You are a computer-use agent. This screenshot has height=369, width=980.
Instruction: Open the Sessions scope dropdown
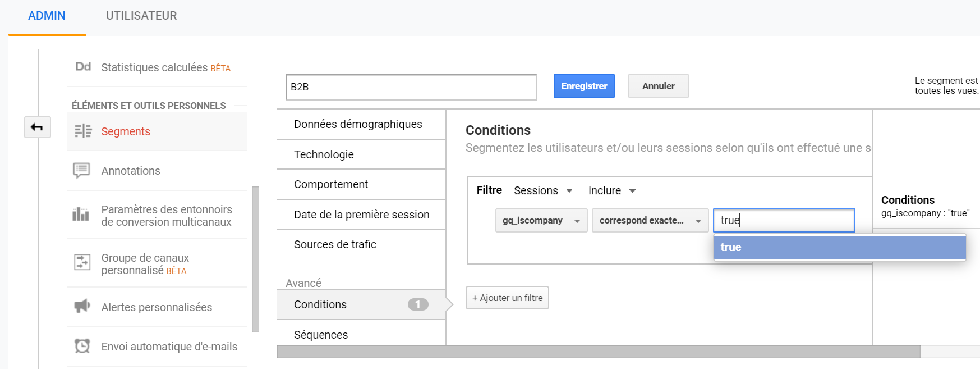543,190
